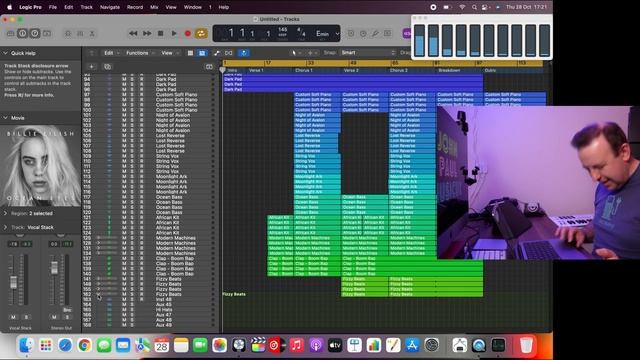Click the Rewind transport button
Screen dimensions: 640x360
[x=133, y=33]
